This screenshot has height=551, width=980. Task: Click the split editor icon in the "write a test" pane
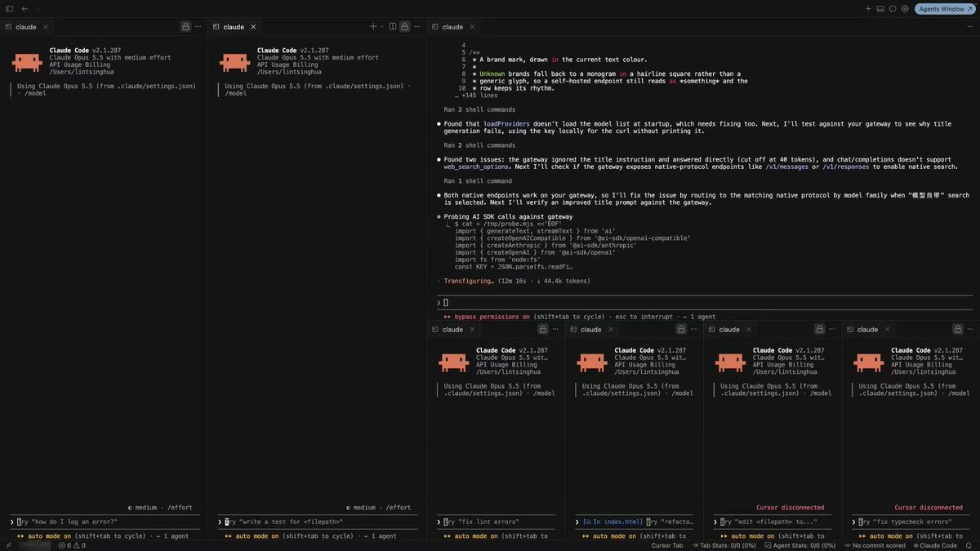[393, 26]
